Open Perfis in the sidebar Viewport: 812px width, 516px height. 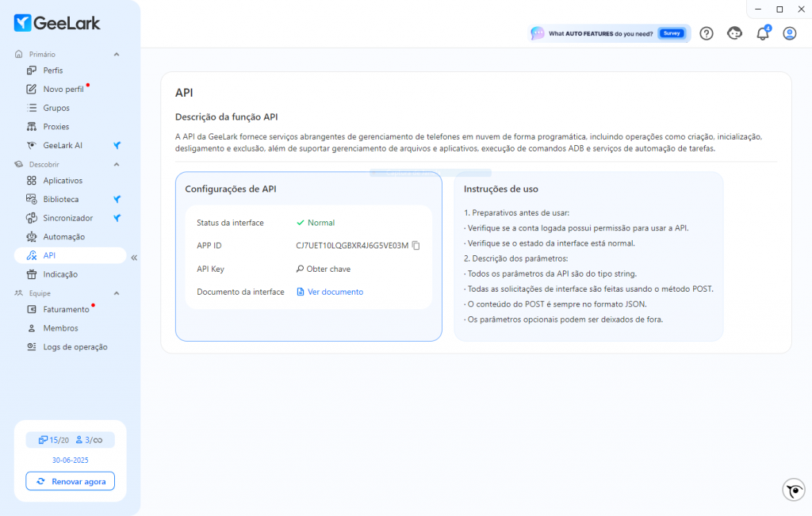click(53, 71)
